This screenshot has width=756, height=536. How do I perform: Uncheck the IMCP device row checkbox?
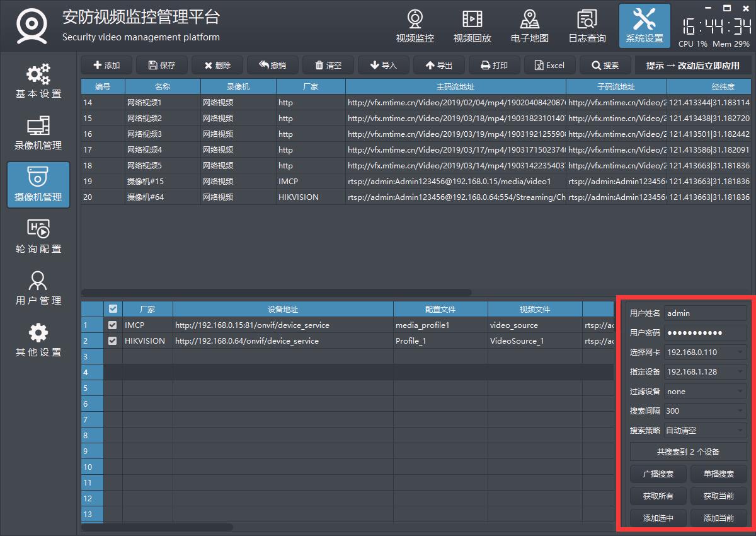pos(113,325)
